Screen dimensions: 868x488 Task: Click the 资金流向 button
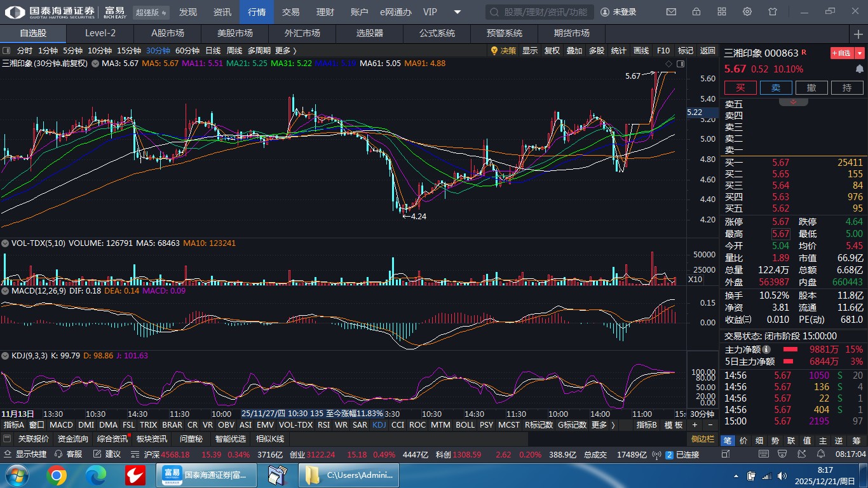72,439
